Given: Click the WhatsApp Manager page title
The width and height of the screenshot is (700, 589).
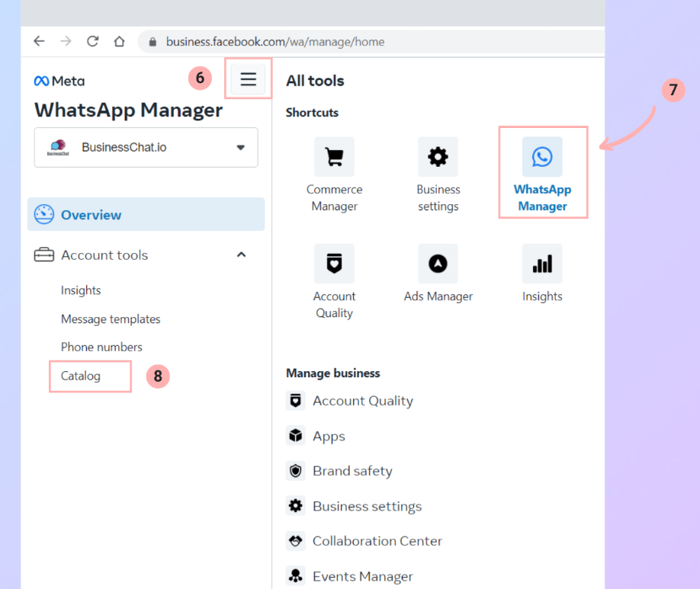Looking at the screenshot, I should pos(129,110).
